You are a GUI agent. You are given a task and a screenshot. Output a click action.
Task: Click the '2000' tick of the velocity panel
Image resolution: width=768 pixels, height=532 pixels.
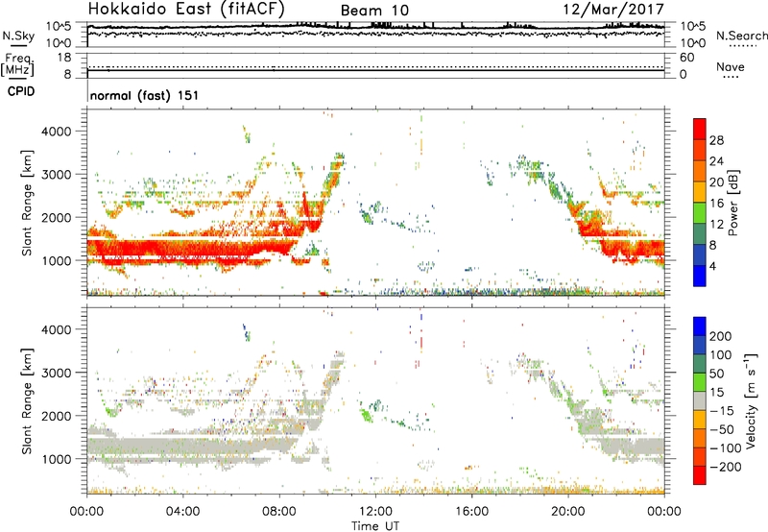[x=56, y=416]
